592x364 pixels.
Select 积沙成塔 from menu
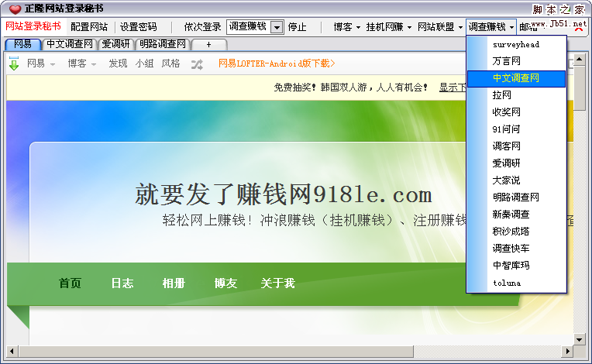[516, 232]
